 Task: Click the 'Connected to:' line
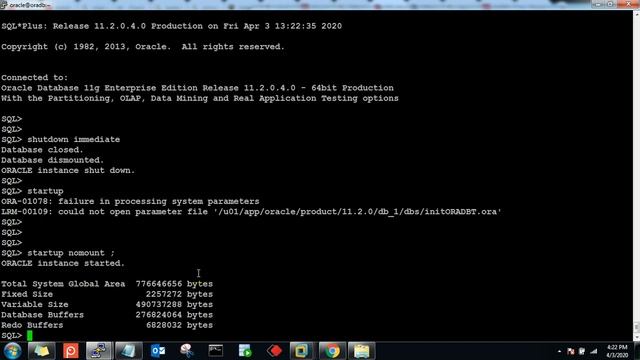35,78
